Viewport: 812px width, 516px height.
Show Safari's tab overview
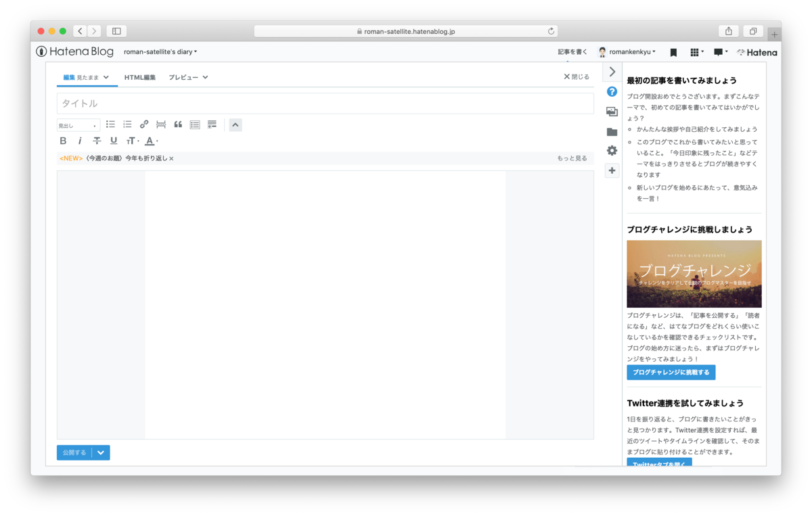coord(752,31)
